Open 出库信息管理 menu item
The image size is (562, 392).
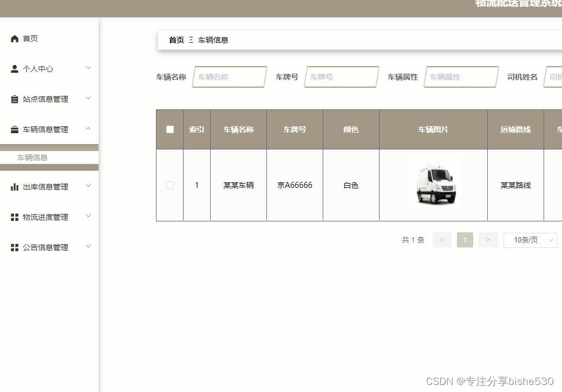pos(49,187)
